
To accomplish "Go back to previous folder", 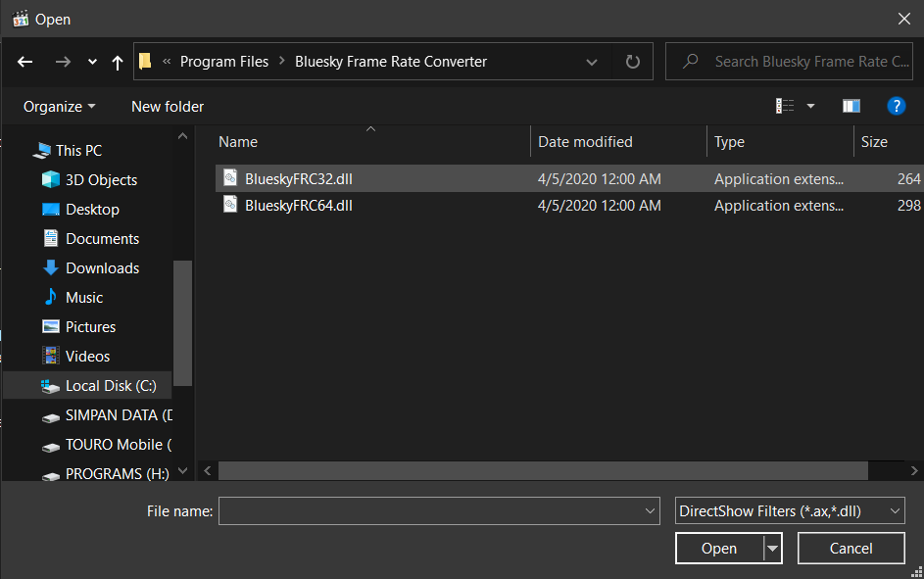I will pyautogui.click(x=24, y=62).
